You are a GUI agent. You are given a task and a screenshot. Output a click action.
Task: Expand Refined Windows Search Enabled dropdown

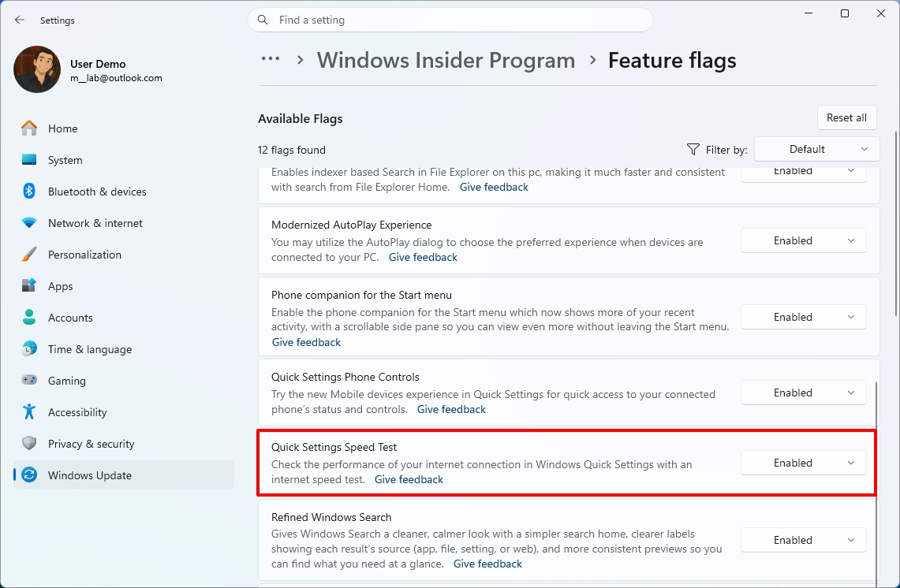(x=803, y=541)
